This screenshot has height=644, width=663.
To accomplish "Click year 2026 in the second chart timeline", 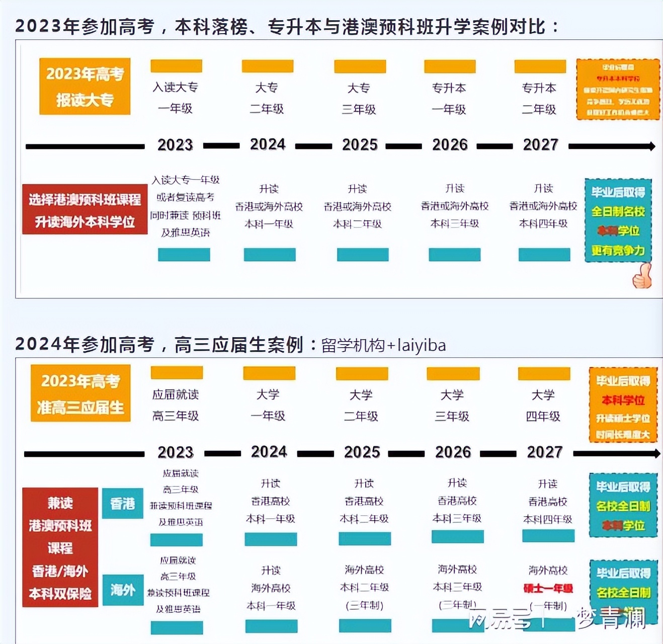I will point(453,452).
